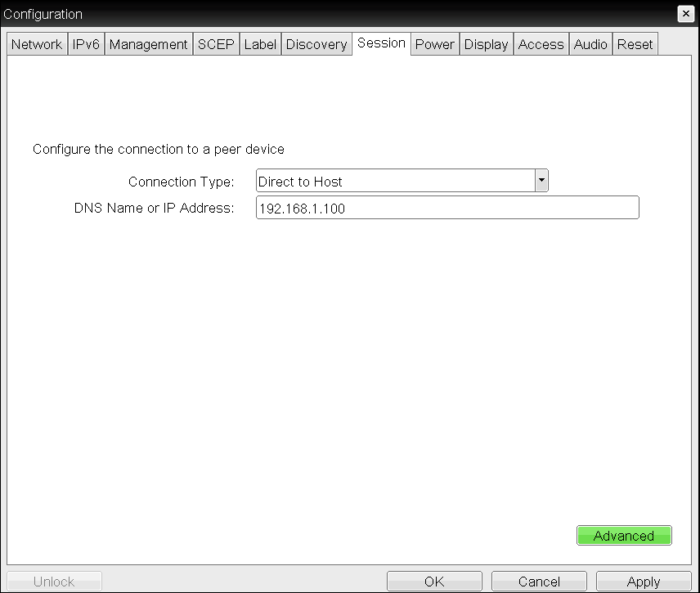Select the Session tab
700x593 pixels.
click(x=381, y=43)
